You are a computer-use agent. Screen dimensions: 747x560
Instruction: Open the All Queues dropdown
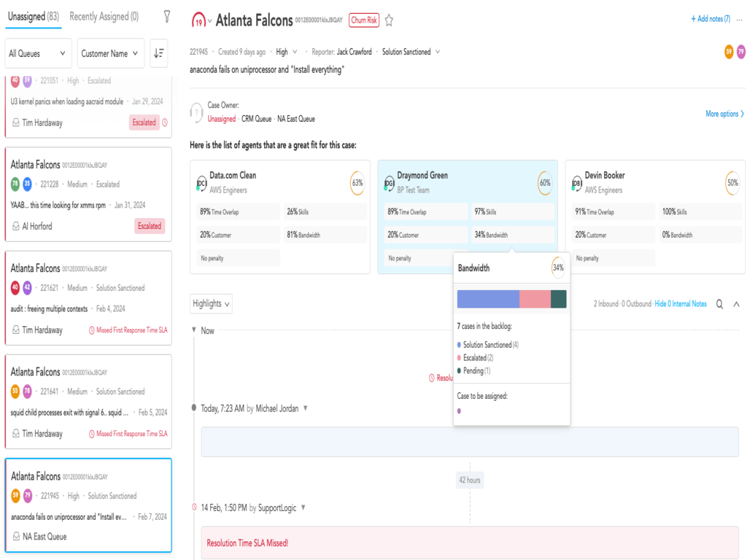tap(38, 53)
